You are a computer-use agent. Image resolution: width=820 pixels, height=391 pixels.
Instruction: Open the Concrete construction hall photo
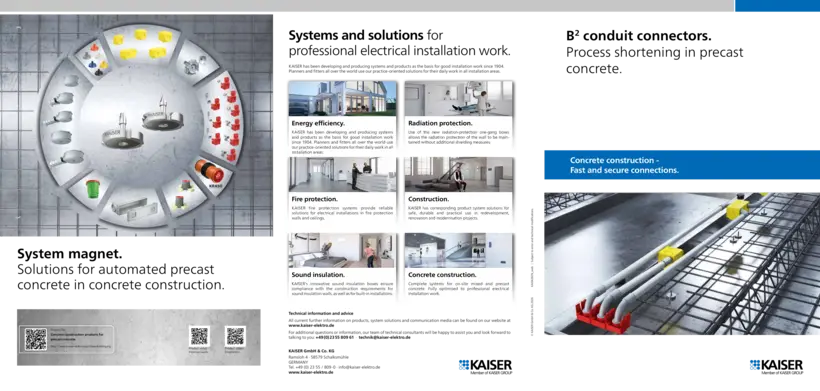coord(459,250)
